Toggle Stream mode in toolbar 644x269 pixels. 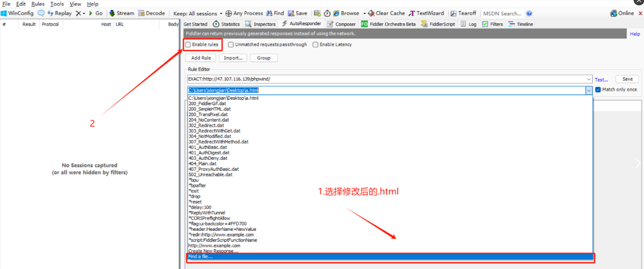[x=121, y=13]
